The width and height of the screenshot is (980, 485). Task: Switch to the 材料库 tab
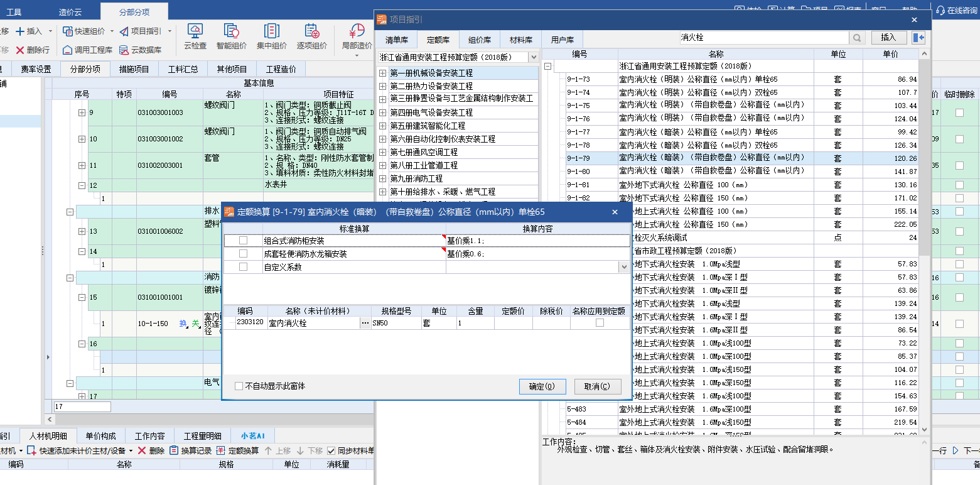(521, 40)
